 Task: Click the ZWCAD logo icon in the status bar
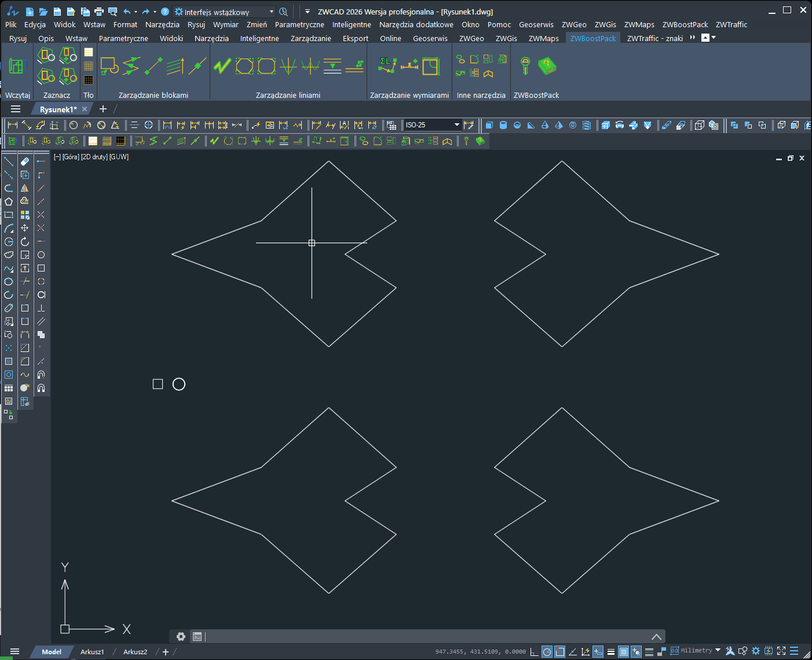coord(730,651)
